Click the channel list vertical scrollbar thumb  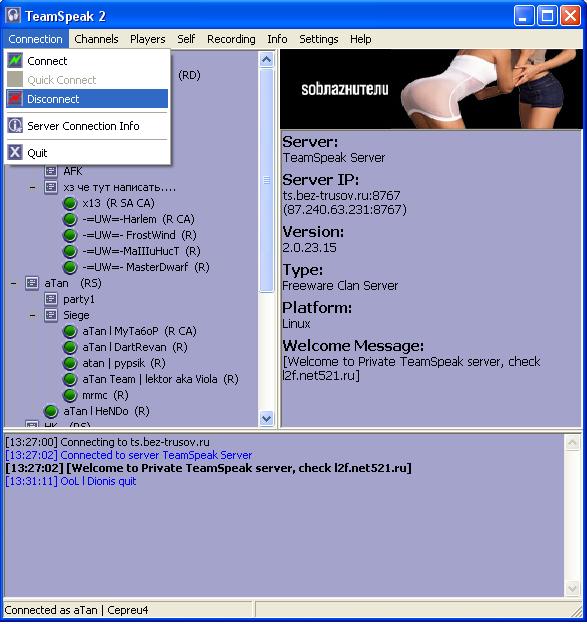[266, 180]
